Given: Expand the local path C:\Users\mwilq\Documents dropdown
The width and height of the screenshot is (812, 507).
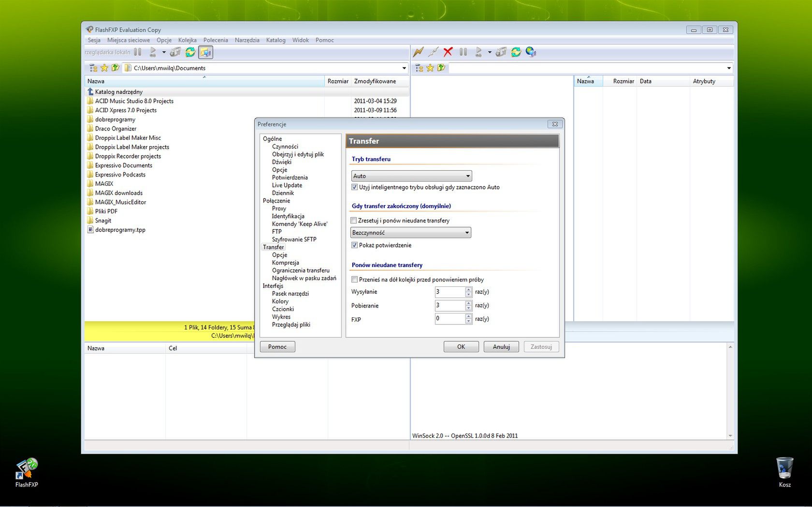Looking at the screenshot, I should pos(404,68).
